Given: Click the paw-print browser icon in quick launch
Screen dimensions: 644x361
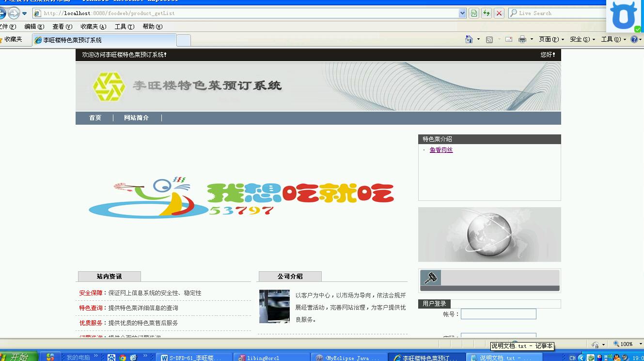Looking at the screenshot, I should click(112, 358).
